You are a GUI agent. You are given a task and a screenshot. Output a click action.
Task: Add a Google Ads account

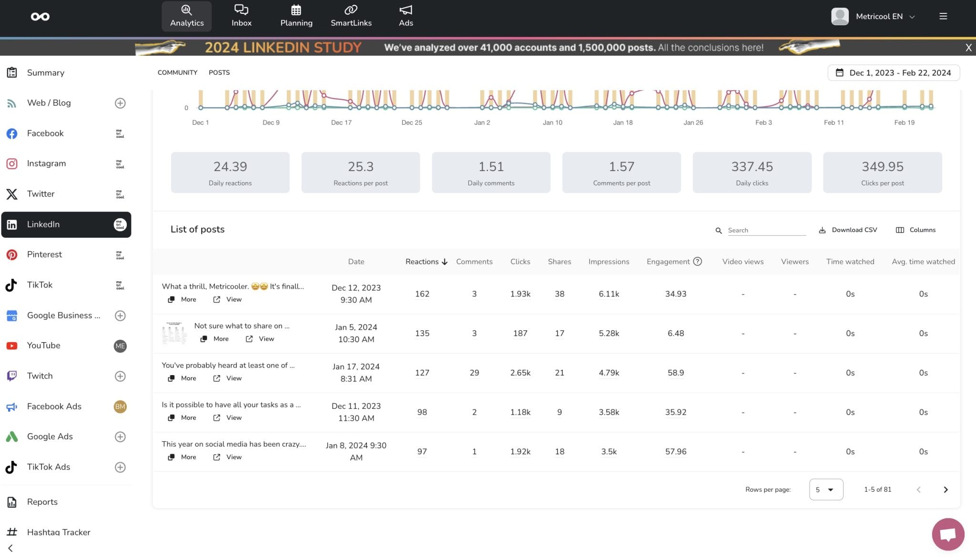coord(120,437)
